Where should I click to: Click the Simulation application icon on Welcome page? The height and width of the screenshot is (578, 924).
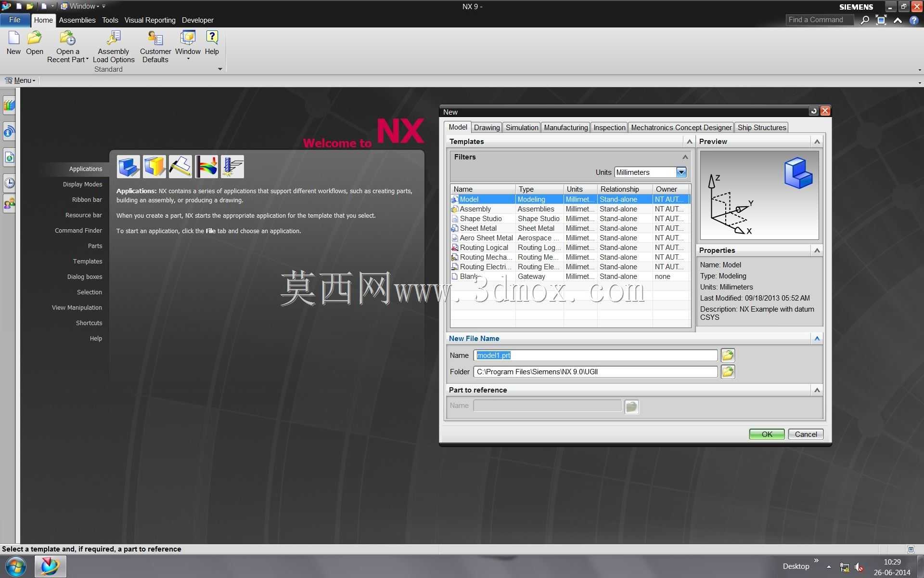tap(206, 167)
